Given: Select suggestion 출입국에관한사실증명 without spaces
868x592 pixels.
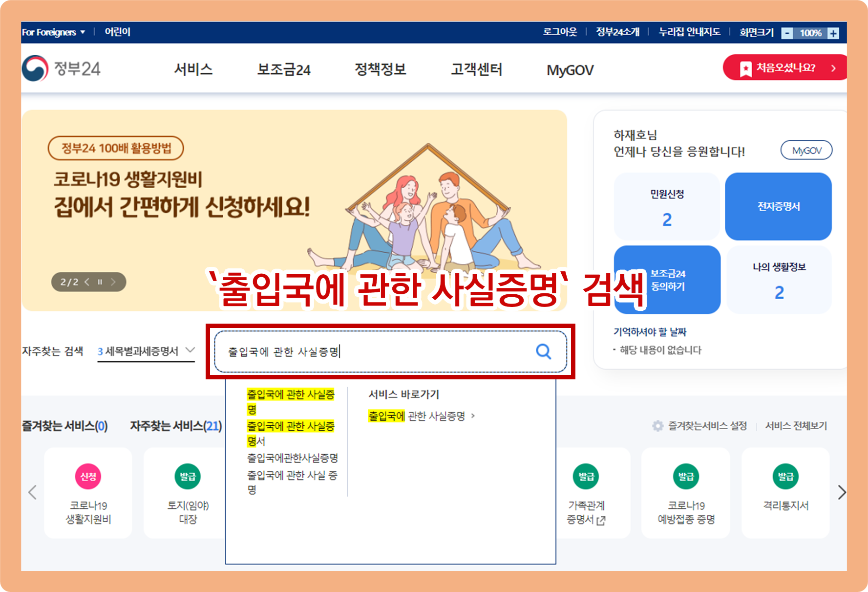Looking at the screenshot, I should (292, 458).
